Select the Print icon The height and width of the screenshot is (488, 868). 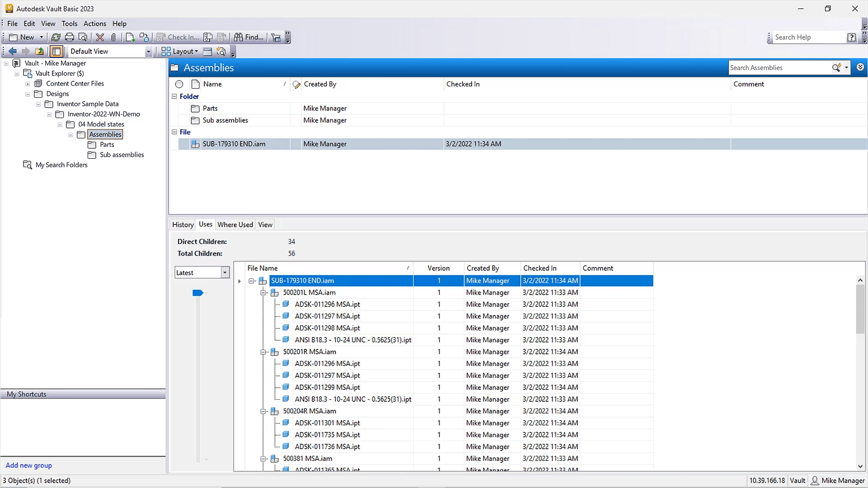tap(70, 37)
